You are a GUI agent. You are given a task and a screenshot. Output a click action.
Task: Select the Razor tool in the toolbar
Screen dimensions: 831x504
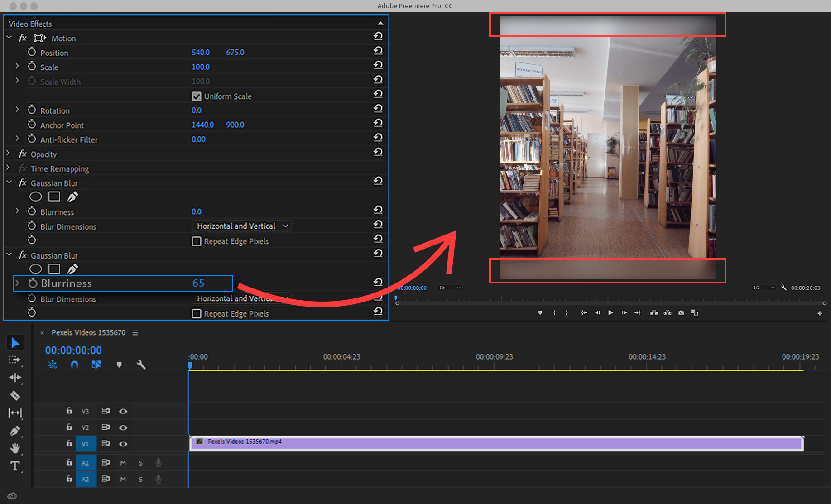click(x=15, y=395)
